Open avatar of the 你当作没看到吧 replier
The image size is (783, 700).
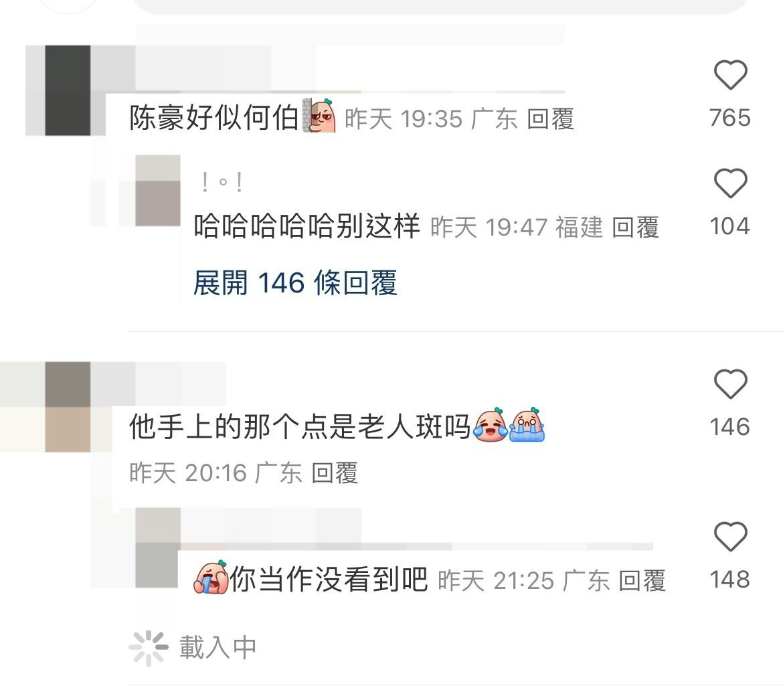158,547
